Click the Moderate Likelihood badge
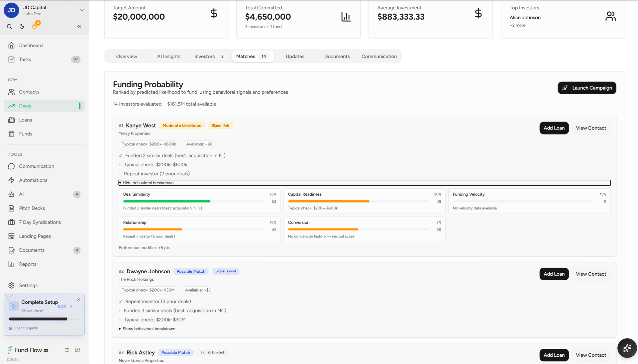The height and width of the screenshot is (364, 638). pyautogui.click(x=182, y=126)
